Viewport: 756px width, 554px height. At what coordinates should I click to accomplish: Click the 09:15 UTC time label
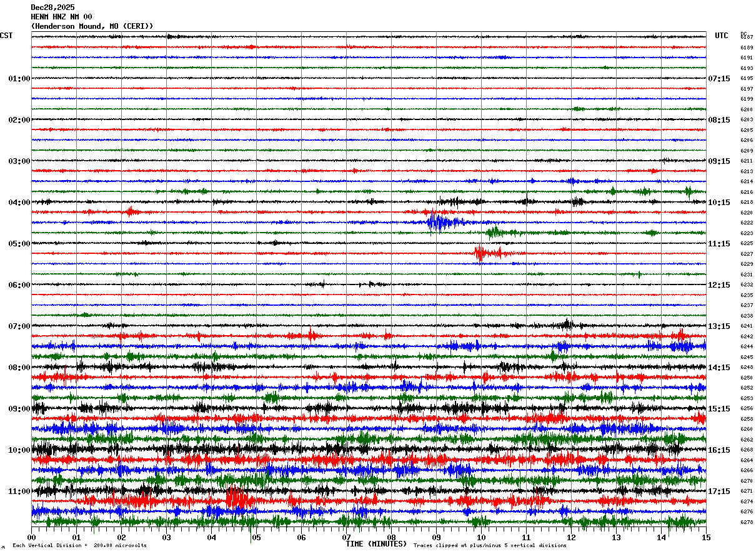[x=719, y=161]
